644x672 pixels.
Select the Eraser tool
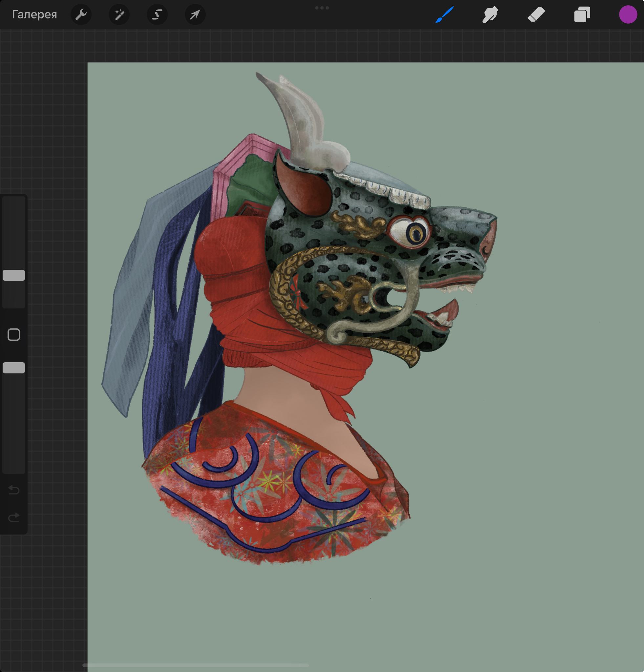point(536,14)
